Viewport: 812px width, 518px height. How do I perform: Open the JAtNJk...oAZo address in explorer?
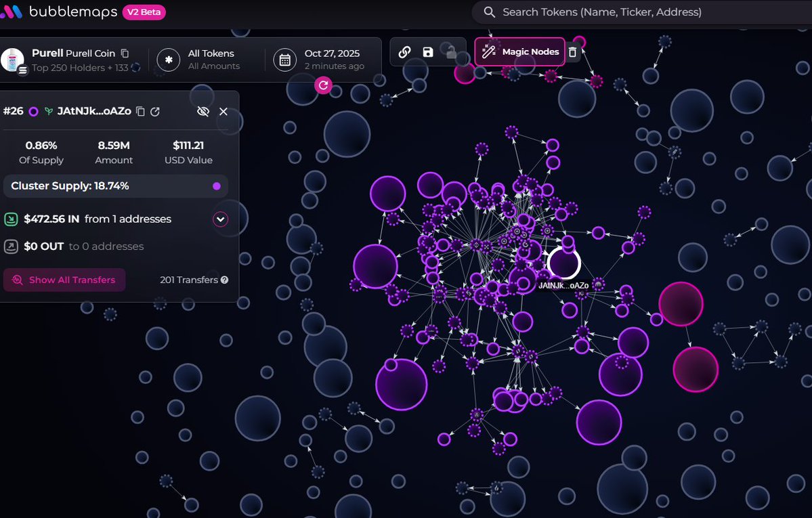155,111
